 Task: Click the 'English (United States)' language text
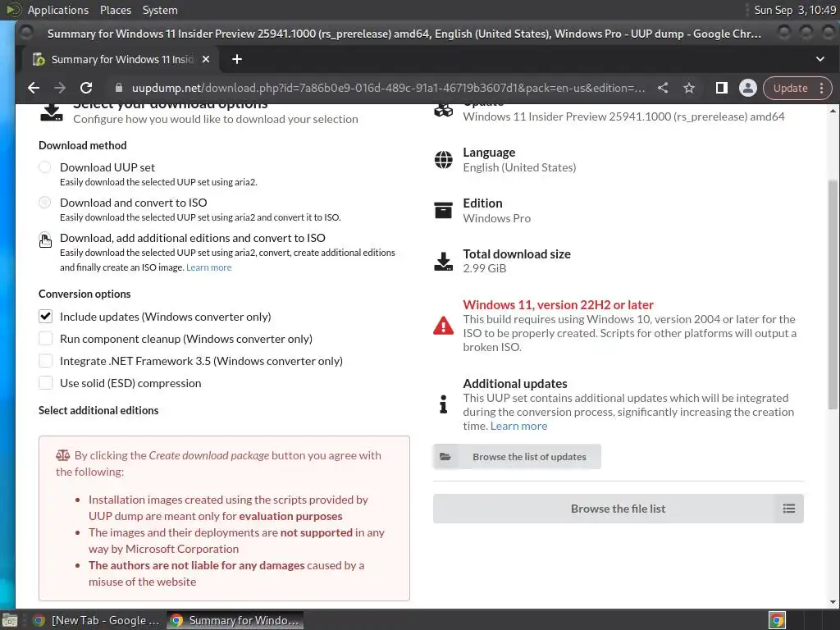(x=519, y=167)
